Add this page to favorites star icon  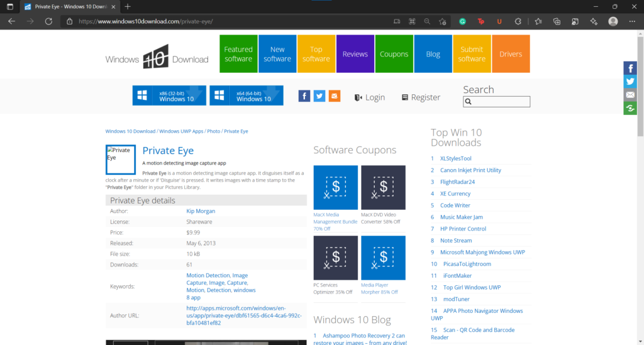click(x=442, y=21)
